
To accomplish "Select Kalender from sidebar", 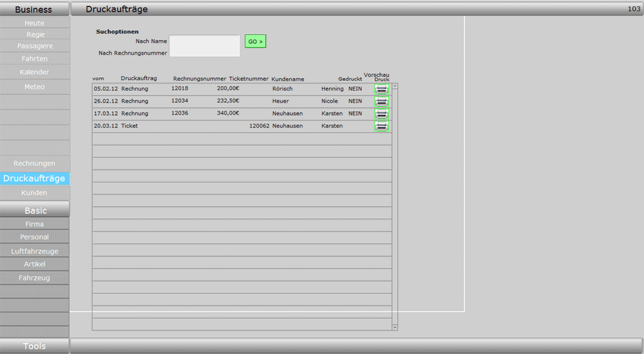I will pyautogui.click(x=35, y=72).
